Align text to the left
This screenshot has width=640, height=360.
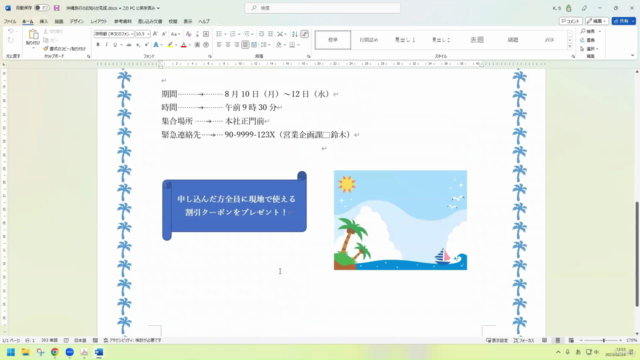click(x=219, y=45)
